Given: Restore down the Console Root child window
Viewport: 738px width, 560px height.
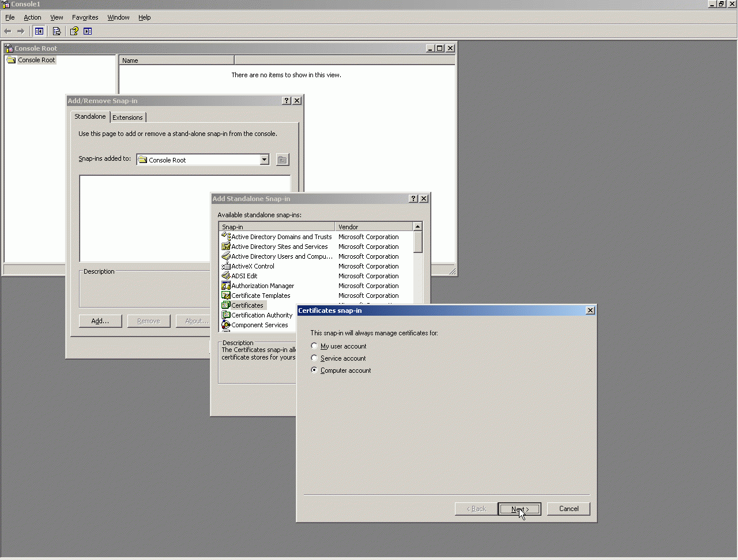Looking at the screenshot, I should click(440, 48).
